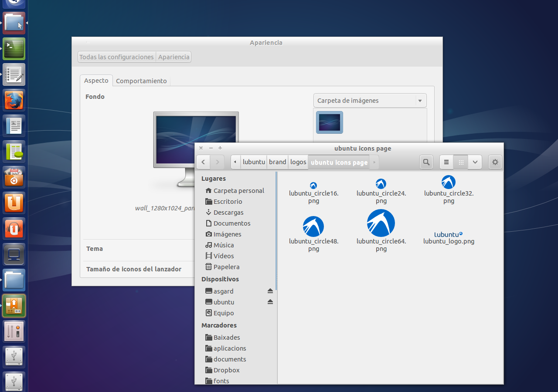Screen dimensions: 558x392
Task: Select lubuntu_circle48.png file
Action: click(313, 234)
